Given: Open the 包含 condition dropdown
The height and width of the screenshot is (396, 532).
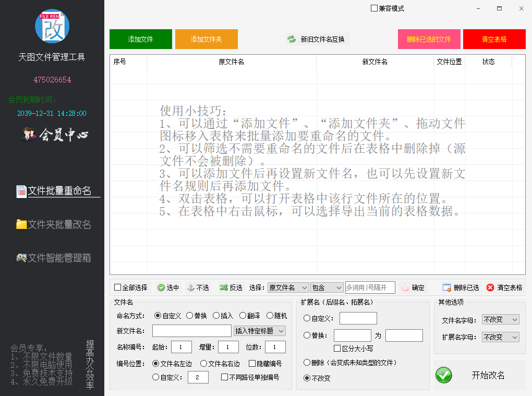Looking at the screenshot, I should [x=327, y=288].
